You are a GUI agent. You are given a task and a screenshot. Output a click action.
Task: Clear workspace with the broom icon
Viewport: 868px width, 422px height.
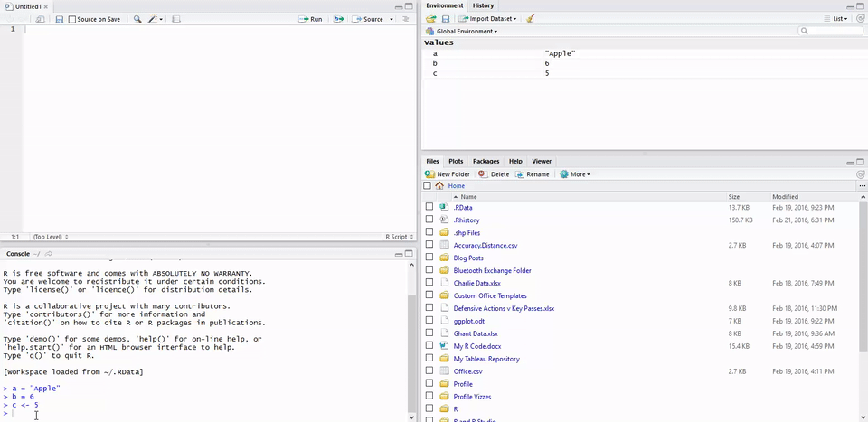[530, 18]
